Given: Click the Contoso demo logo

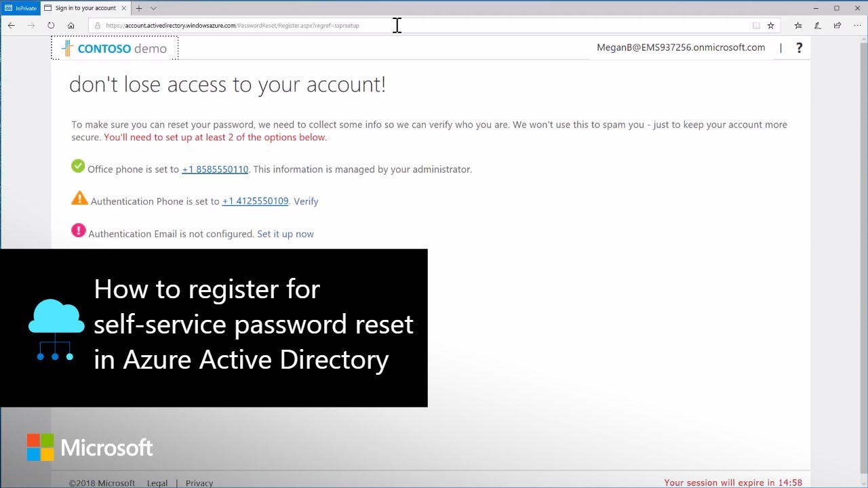Looking at the screenshot, I should tap(114, 48).
